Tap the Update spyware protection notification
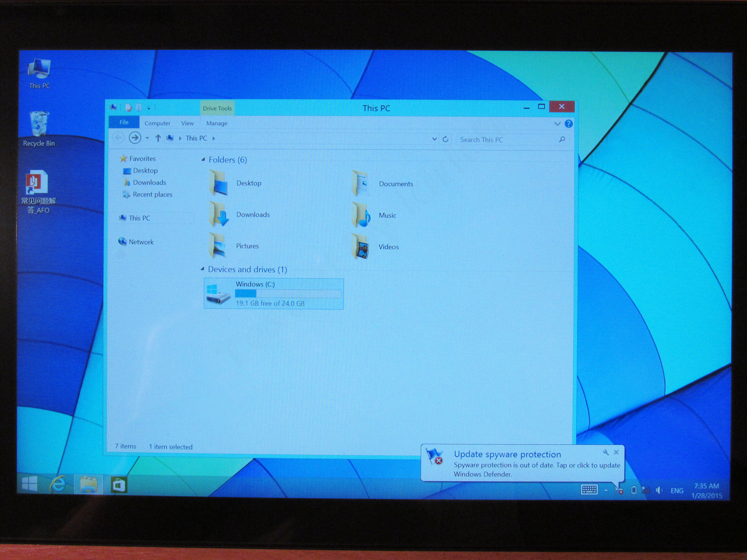This screenshot has width=747, height=560. pyautogui.click(x=522, y=464)
